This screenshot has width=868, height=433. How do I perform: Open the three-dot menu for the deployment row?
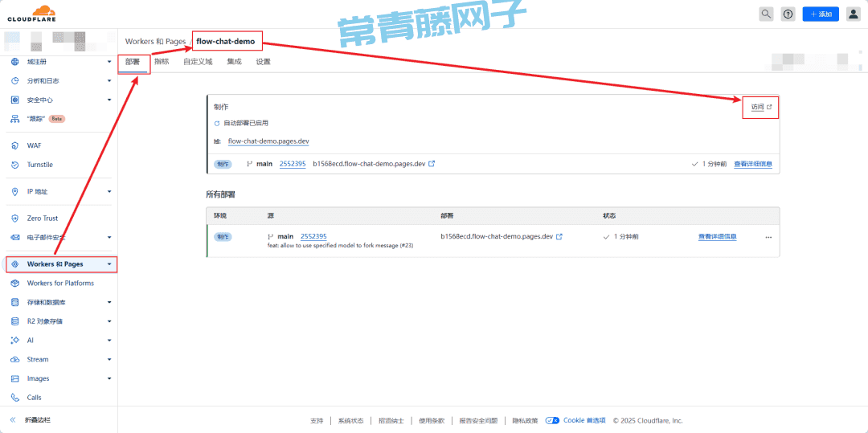(768, 237)
